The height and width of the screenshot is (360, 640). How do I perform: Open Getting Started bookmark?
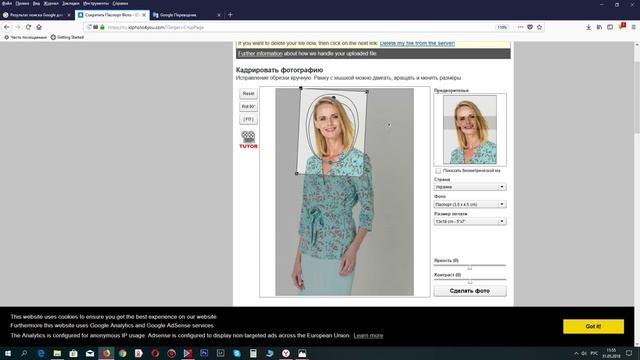click(67, 37)
